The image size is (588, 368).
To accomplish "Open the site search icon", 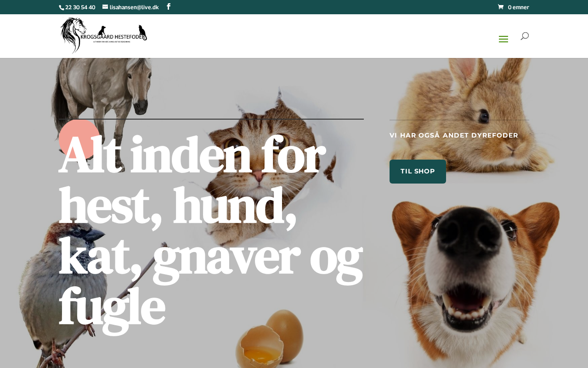I will (x=525, y=36).
